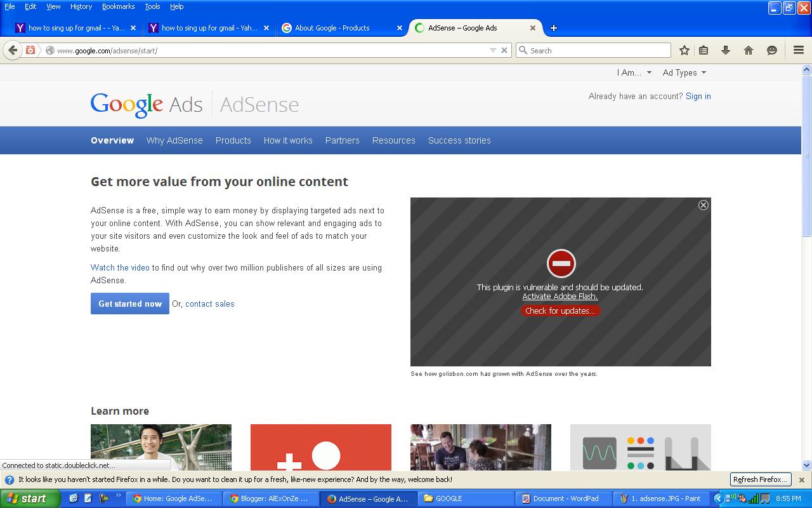Image resolution: width=812 pixels, height=508 pixels.
Task: Close the AdSense – Google Ads tab
Action: (533, 28)
